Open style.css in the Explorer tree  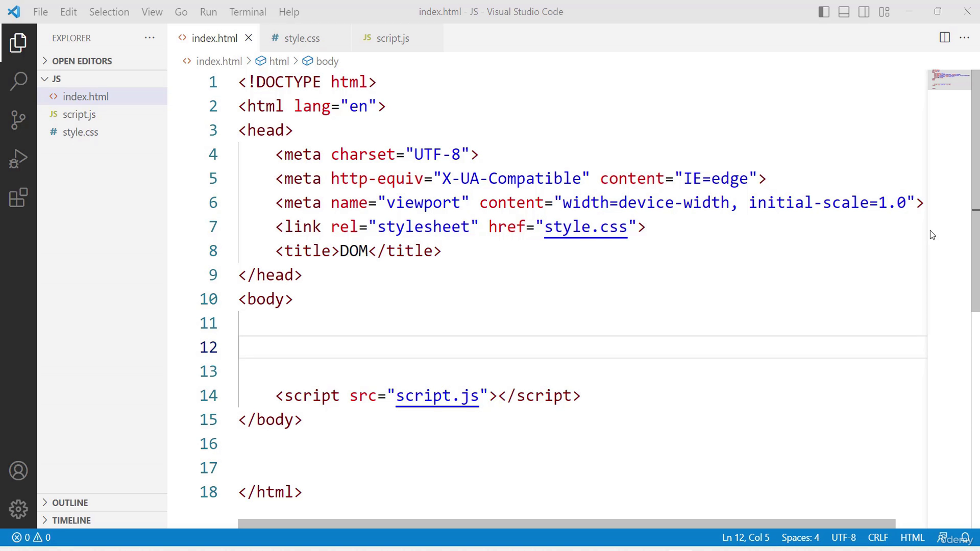point(102,132)
